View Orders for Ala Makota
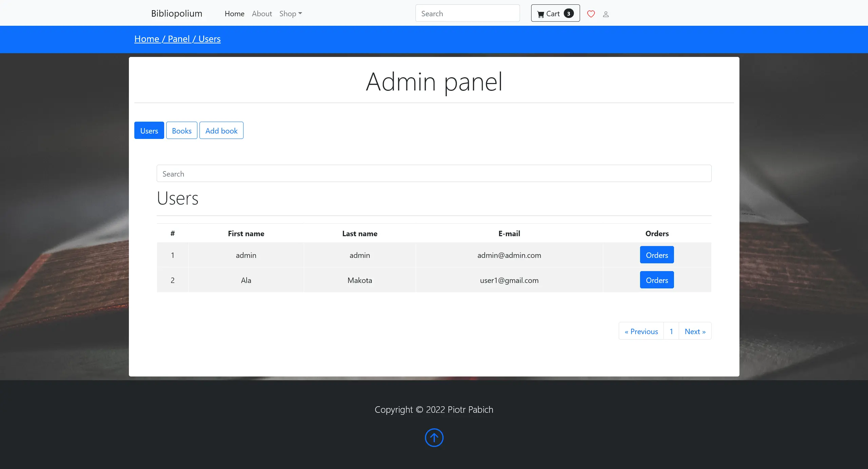 coord(657,280)
